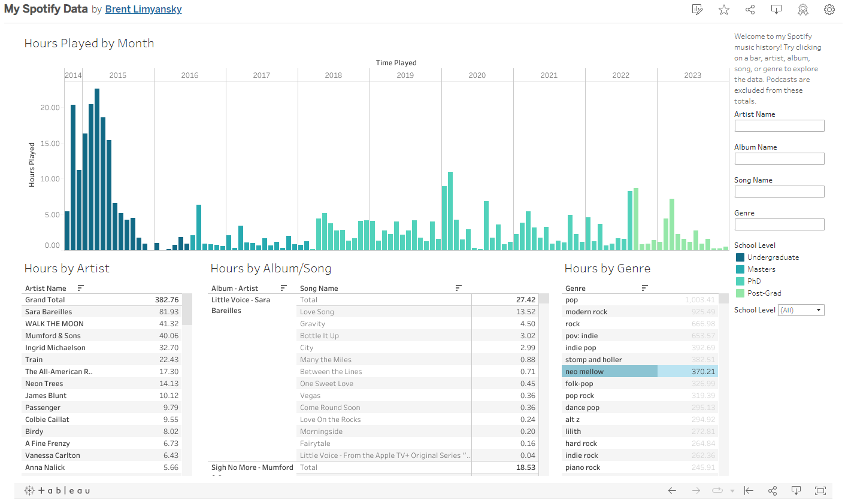The height and width of the screenshot is (504, 845).
Task: Click the 2020 year header in chart
Action: (477, 75)
